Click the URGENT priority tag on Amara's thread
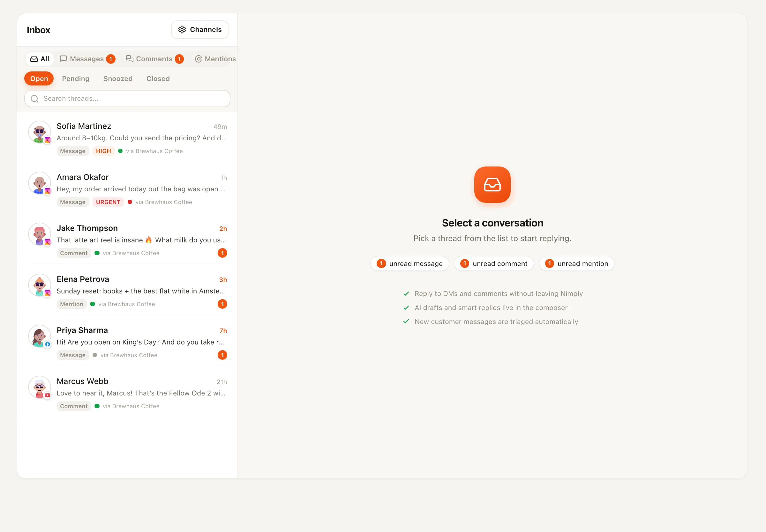The height and width of the screenshot is (532, 766). pyautogui.click(x=108, y=202)
